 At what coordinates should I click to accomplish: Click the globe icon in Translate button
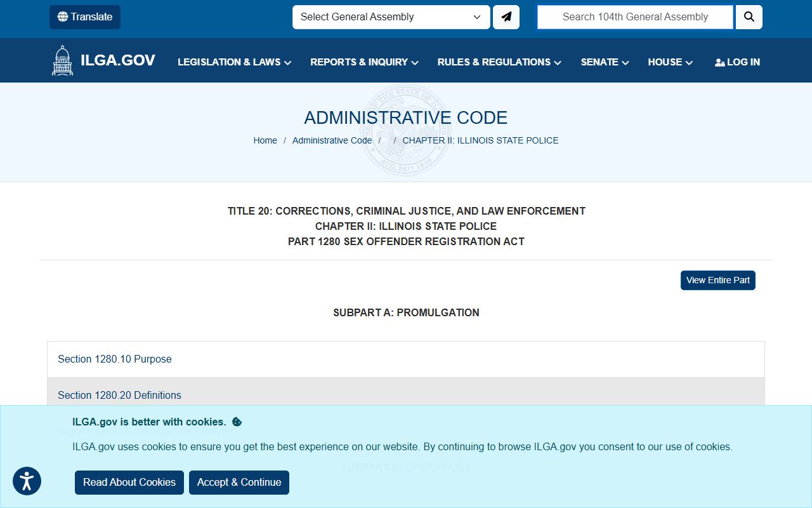63,17
